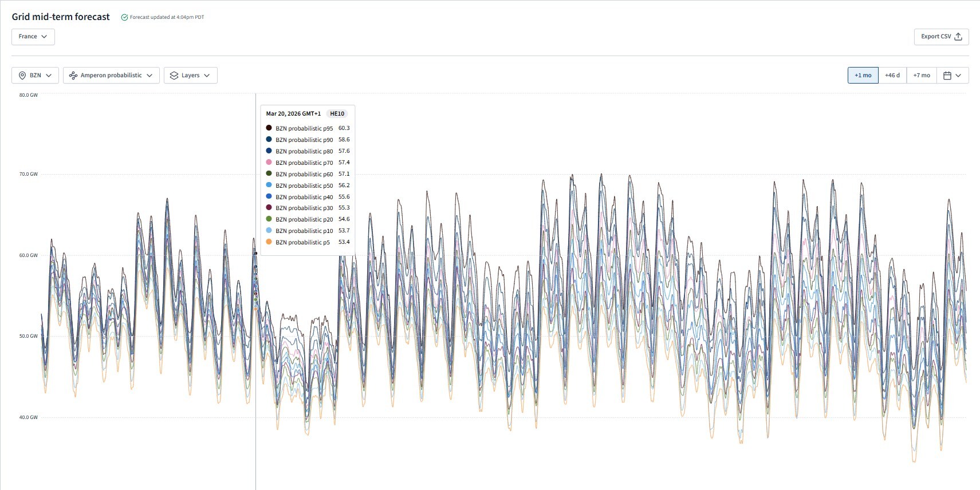This screenshot has height=490, width=980.
Task: Click the p70 pink color dot in tooltip
Action: (269, 162)
